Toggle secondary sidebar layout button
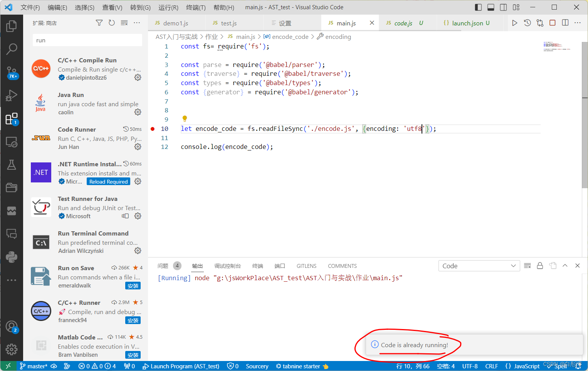The height and width of the screenshot is (371, 588). click(503, 7)
